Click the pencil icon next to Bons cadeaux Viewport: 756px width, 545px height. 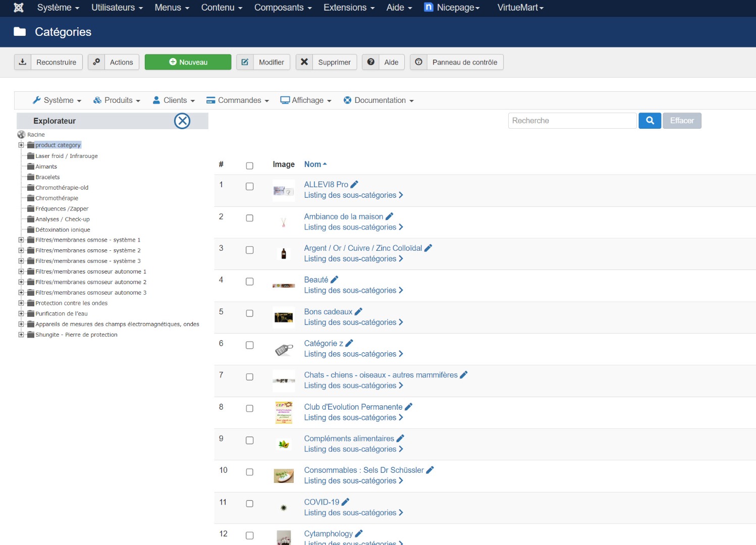(x=358, y=312)
